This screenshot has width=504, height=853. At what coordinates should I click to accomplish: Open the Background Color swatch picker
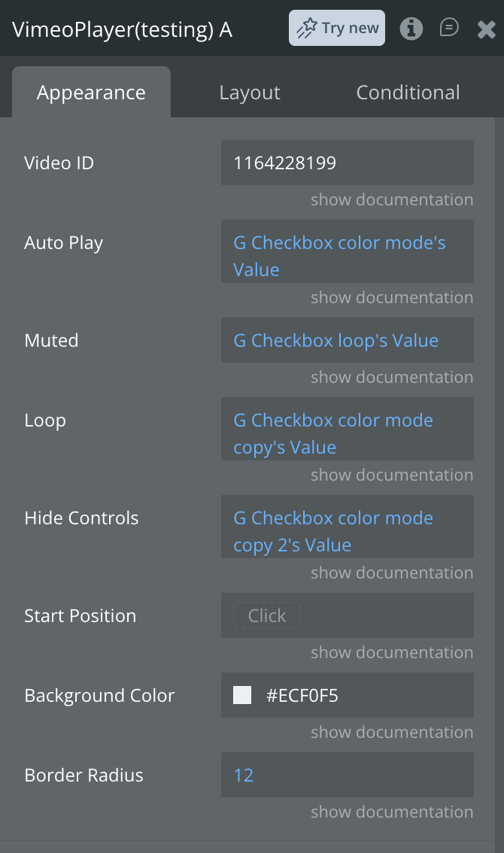tap(242, 695)
